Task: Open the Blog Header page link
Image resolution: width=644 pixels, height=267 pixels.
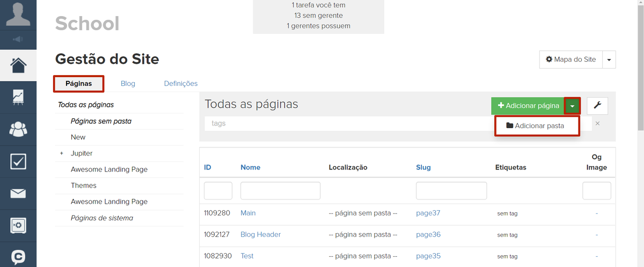Action: coord(260,234)
